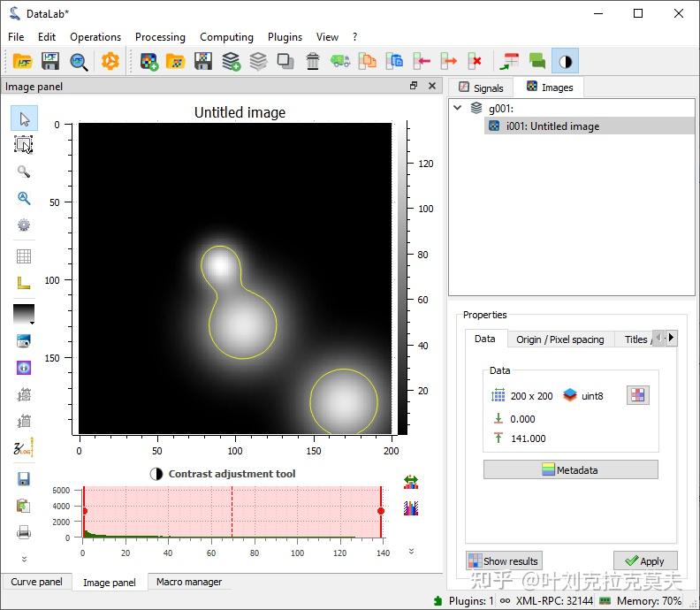Expand contrast tool hidden actions chevron
The height and width of the screenshot is (610, 700).
[x=411, y=551]
